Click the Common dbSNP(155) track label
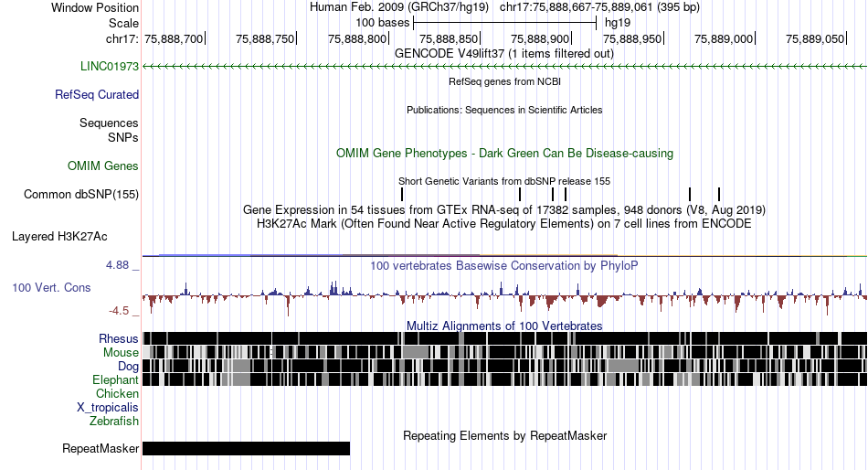This screenshot has height=470, width=868. tap(80, 195)
